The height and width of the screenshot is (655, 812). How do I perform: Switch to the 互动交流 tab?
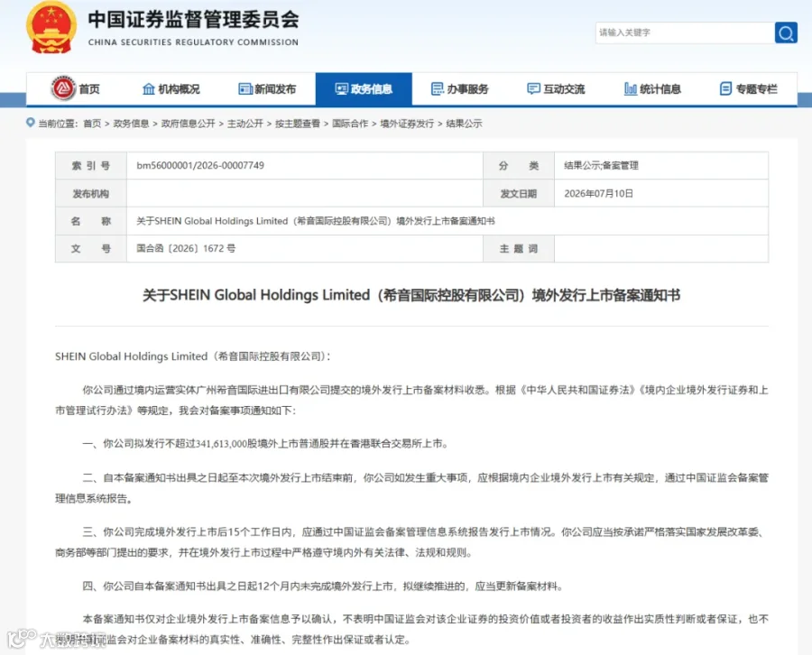556,89
